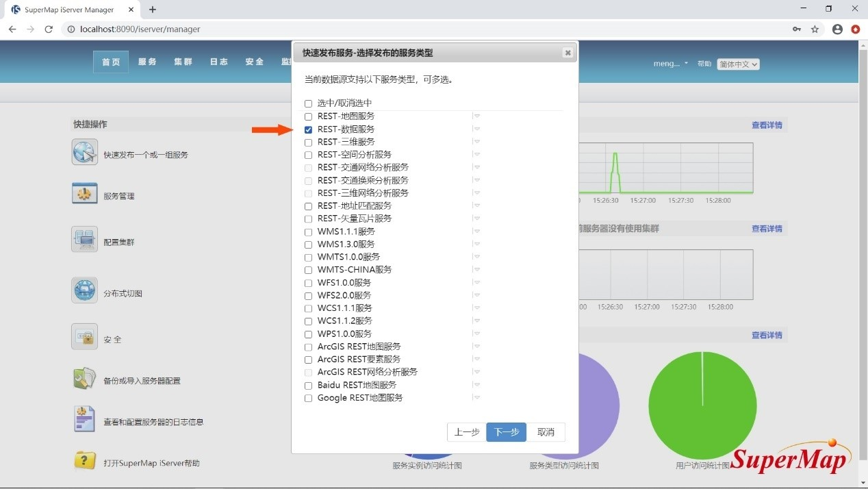868x489 pixels.
Task: Expand options arrow for WCS1.1.1服务
Action: 476,308
